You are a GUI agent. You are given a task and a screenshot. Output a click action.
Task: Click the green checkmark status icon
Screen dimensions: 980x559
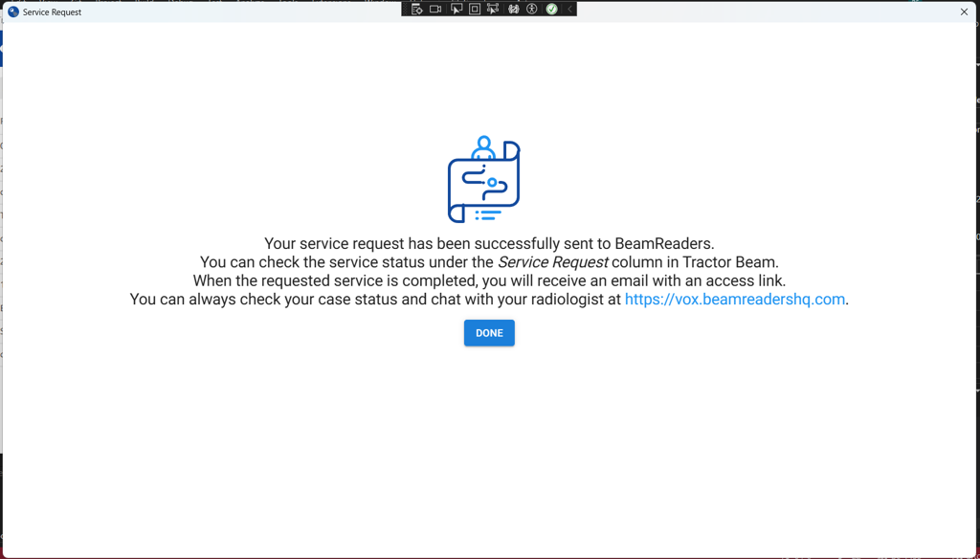(x=551, y=9)
